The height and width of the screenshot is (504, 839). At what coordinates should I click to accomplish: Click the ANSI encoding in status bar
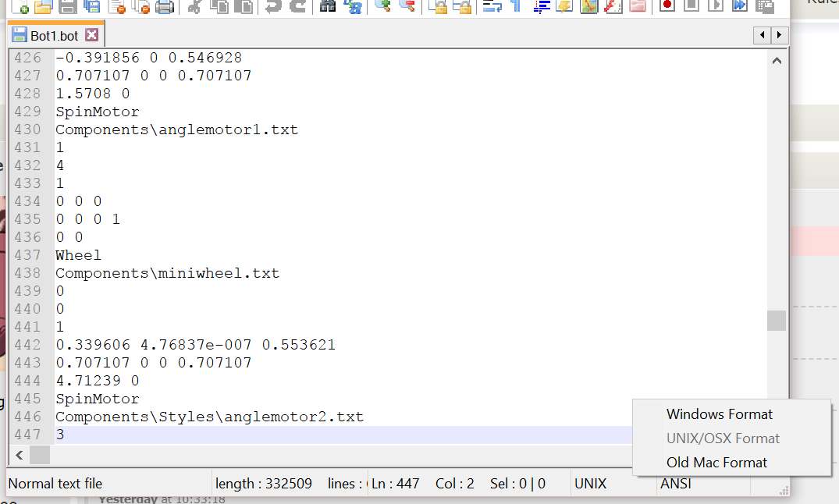tap(674, 484)
